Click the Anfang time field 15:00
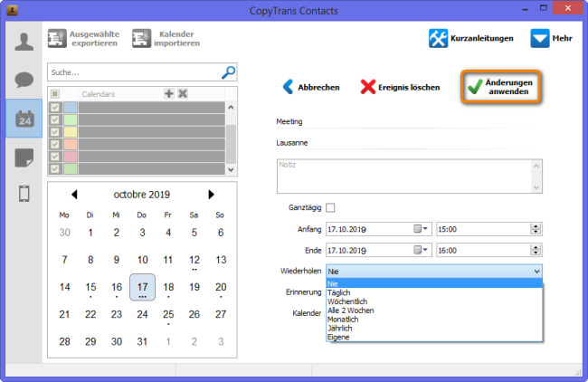 483,229
